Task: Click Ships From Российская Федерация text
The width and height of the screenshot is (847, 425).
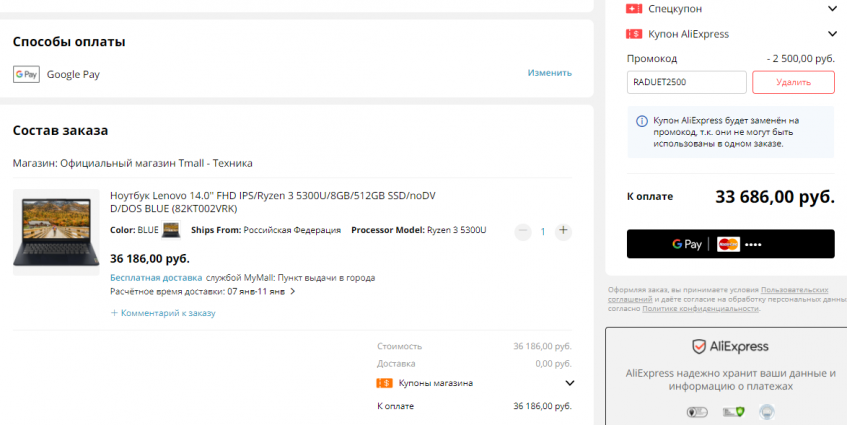Action: pos(266,230)
